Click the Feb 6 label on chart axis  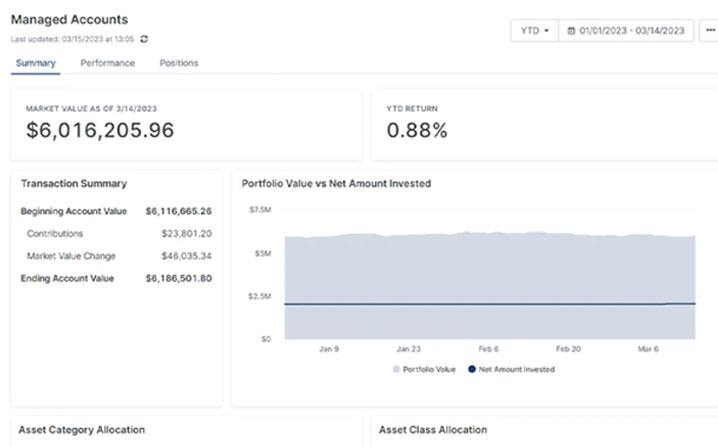click(x=488, y=349)
